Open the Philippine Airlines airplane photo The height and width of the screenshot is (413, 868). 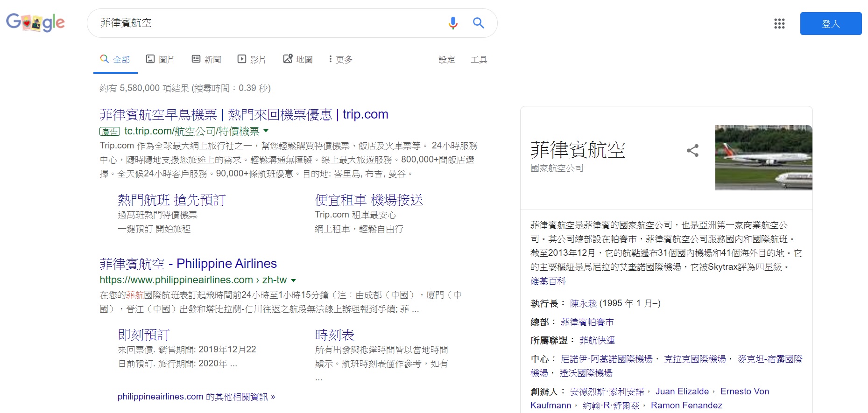(x=763, y=157)
